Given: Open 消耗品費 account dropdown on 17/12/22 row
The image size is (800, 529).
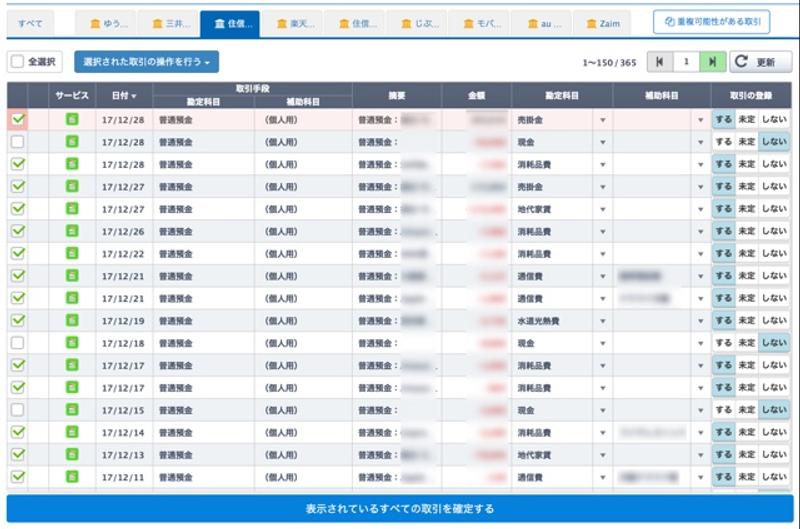Looking at the screenshot, I should point(603,254).
